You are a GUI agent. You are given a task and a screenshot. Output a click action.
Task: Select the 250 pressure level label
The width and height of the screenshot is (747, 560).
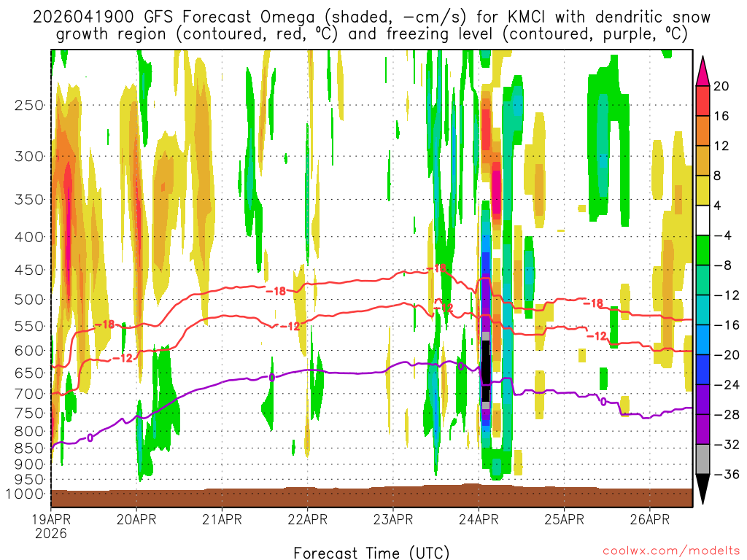pyautogui.click(x=29, y=105)
